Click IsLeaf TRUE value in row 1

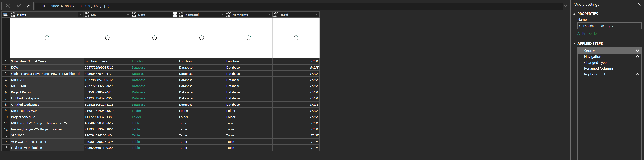(296, 61)
